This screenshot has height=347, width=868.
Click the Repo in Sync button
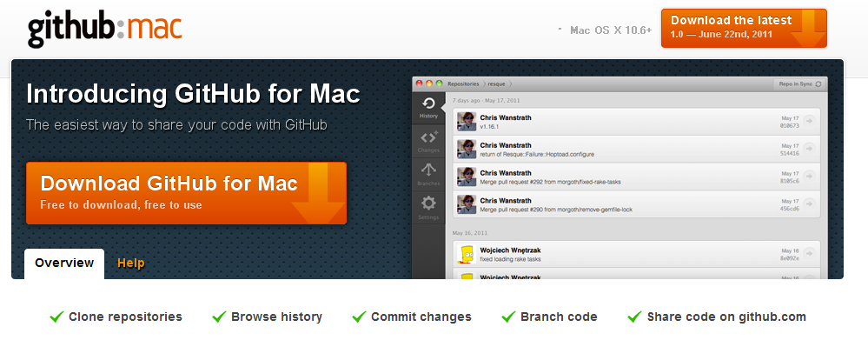click(x=798, y=83)
